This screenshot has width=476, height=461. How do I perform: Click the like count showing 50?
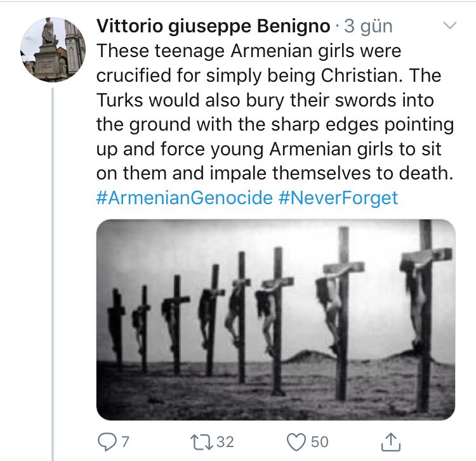(x=320, y=442)
